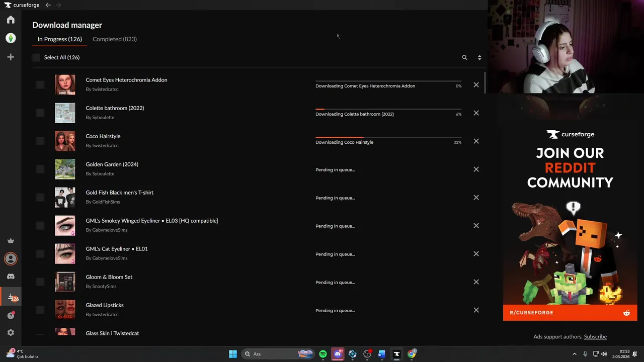Click the add game plus icon
The image size is (644, 362).
(x=11, y=57)
